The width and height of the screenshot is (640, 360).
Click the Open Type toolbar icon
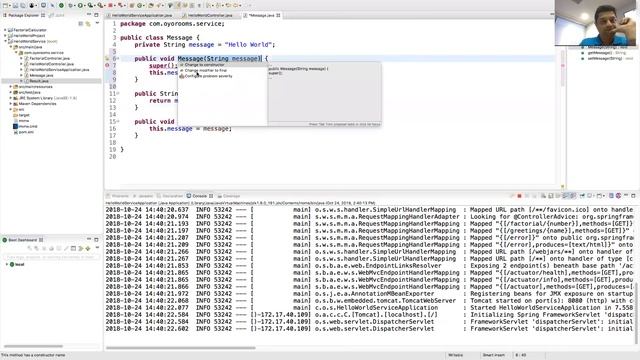(x=150, y=5)
